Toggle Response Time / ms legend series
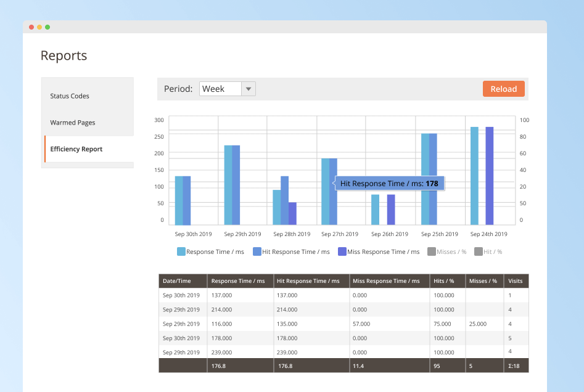This screenshot has width=584, height=392. (210, 251)
